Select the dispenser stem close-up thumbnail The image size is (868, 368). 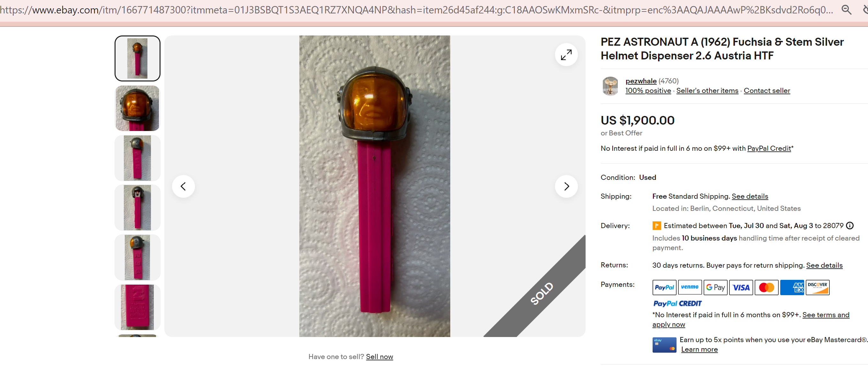pos(137,307)
